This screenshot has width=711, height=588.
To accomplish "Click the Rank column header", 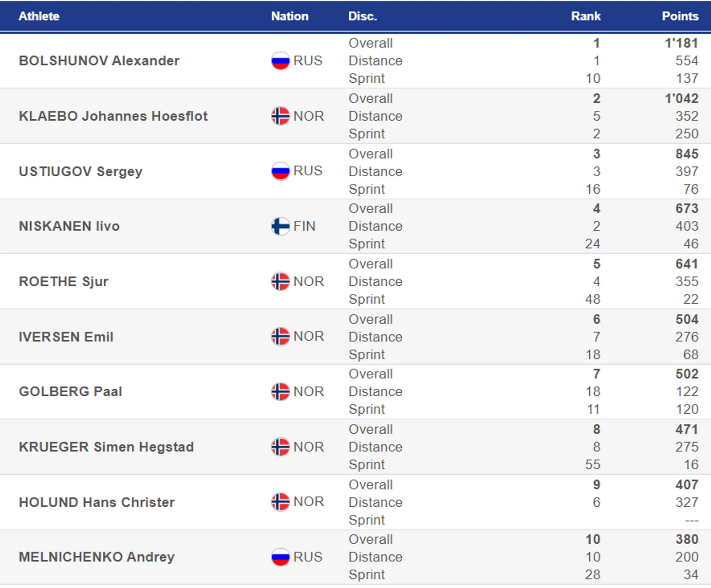I will click(586, 16).
